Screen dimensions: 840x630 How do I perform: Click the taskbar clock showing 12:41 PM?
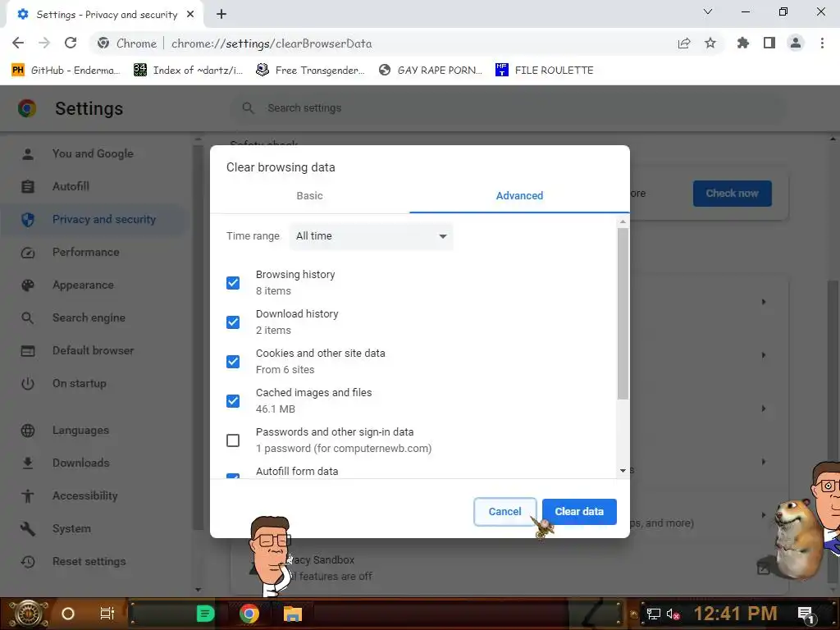tap(735, 614)
